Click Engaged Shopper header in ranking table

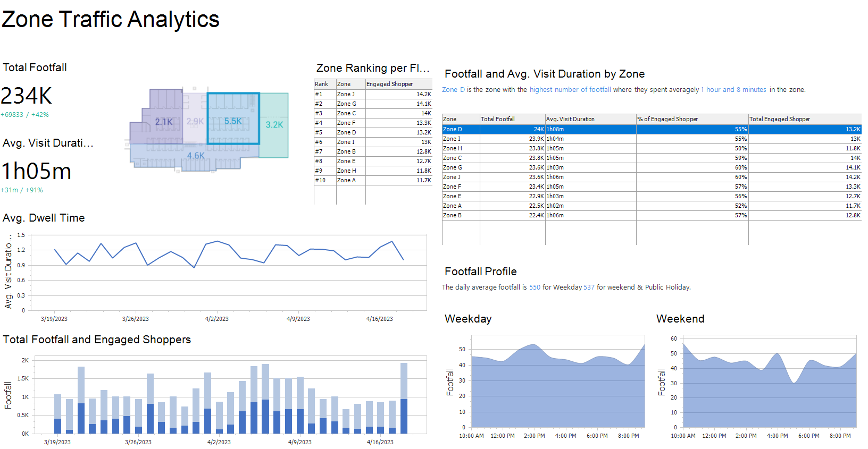coord(399,84)
